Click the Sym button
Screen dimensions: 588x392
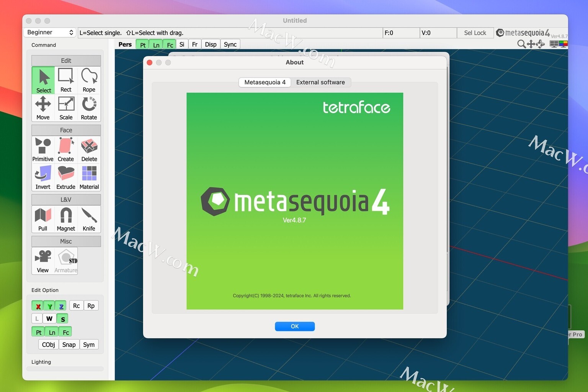tap(89, 344)
